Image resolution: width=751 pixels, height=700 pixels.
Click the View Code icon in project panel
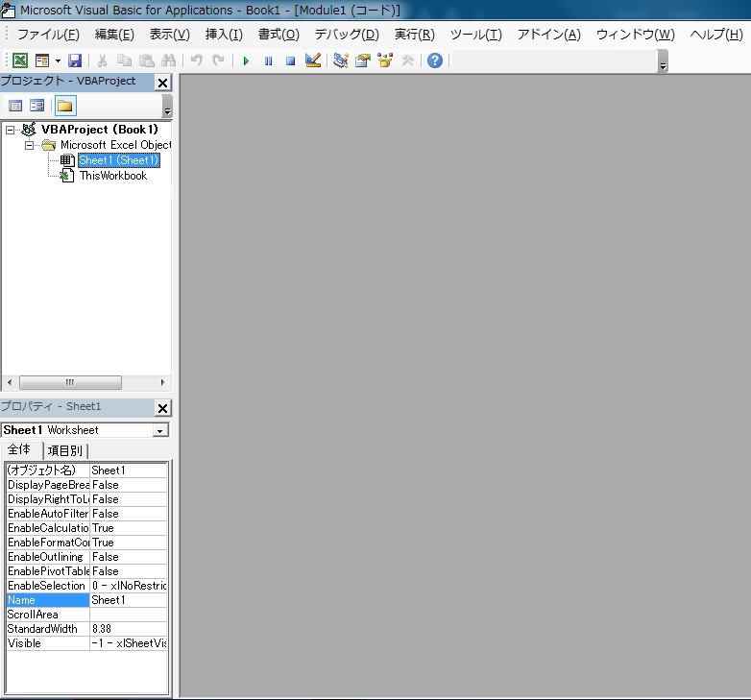click(x=15, y=106)
